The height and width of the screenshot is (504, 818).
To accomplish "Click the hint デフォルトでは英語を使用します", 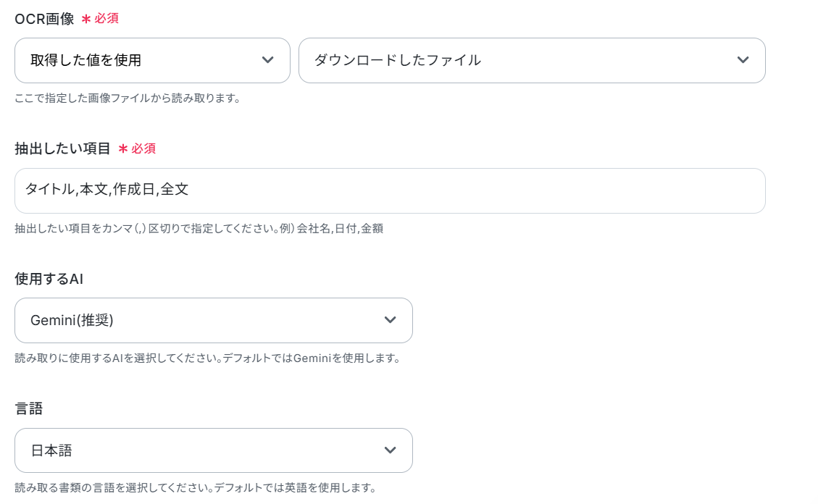I will [x=195, y=488].
